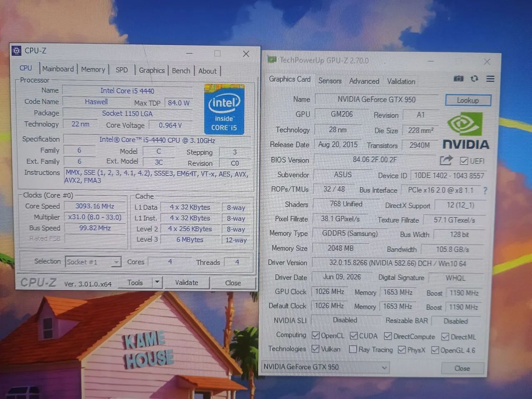
Task: Click the Bus Interface question mark
Action: coord(485,190)
